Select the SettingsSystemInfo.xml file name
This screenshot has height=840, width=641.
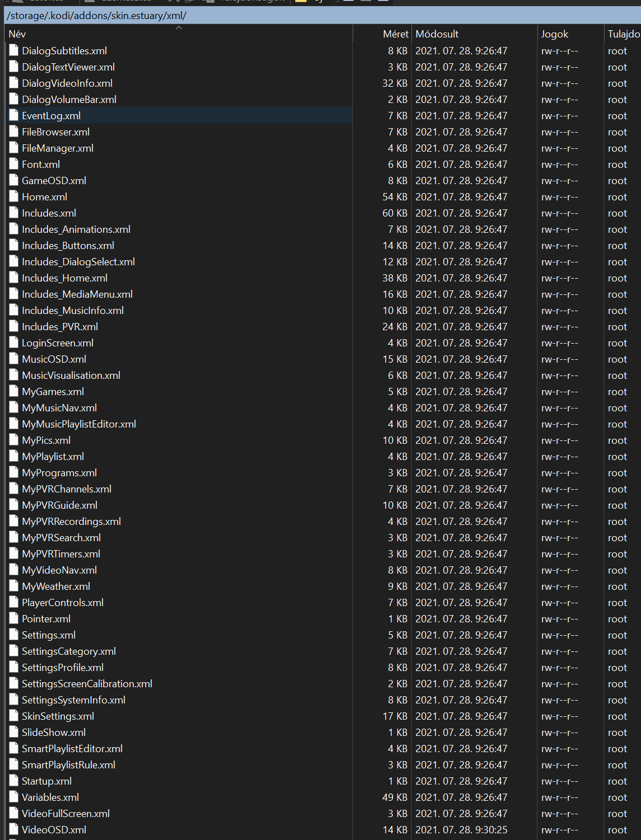73,700
